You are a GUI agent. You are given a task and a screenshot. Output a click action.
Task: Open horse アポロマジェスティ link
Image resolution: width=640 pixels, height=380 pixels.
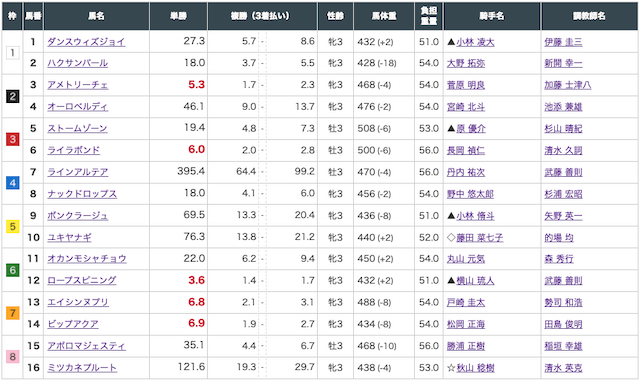[87, 346]
